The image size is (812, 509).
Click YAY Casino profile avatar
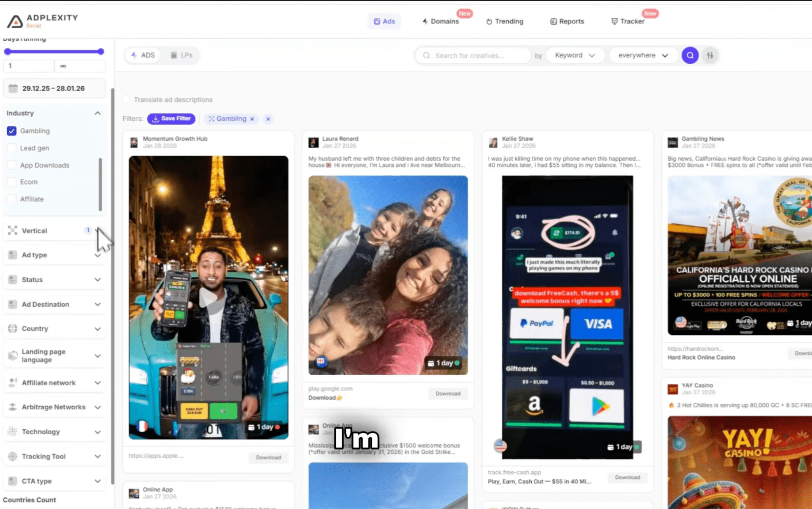point(673,389)
